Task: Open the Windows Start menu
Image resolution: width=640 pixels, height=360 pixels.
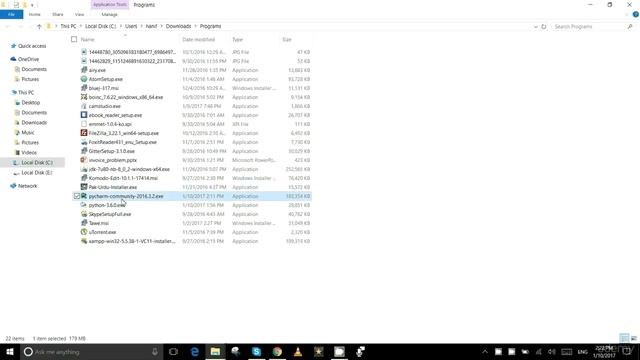Action: [x=10, y=351]
